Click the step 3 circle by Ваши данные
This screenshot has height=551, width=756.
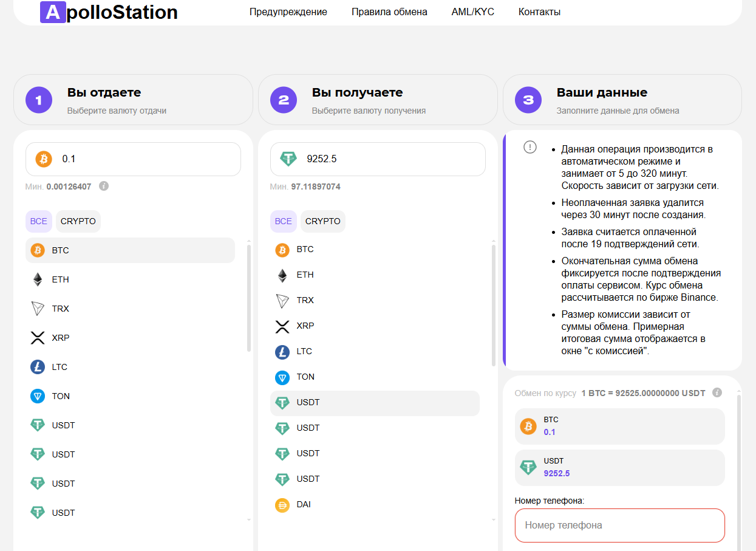528,100
